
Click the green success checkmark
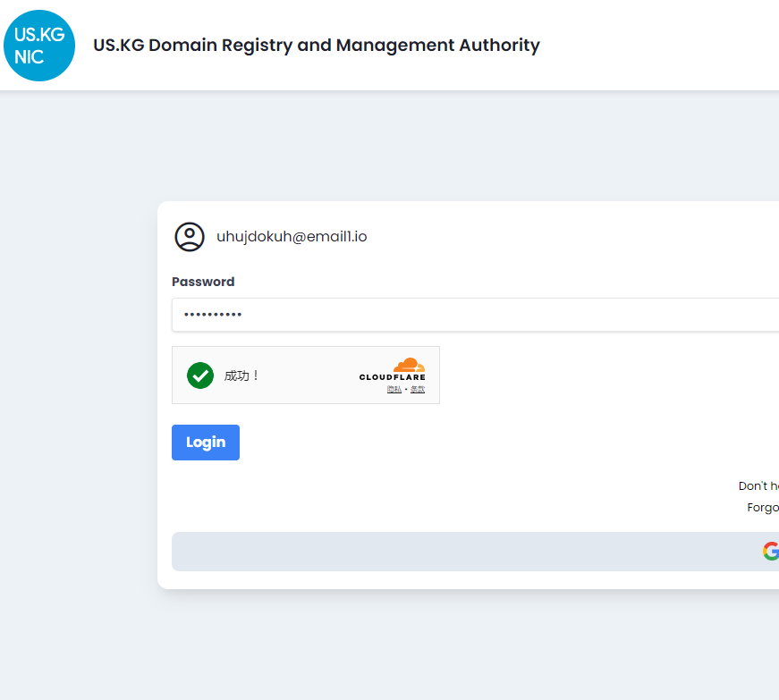coord(200,375)
